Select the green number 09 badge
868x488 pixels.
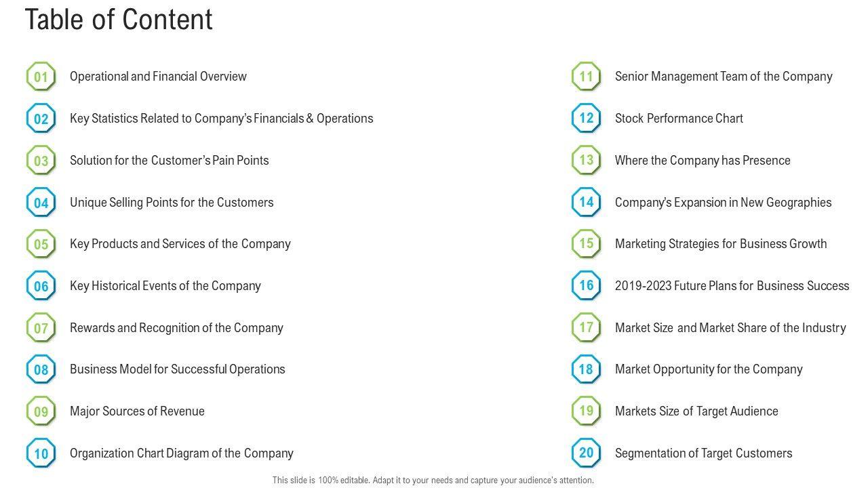point(41,411)
